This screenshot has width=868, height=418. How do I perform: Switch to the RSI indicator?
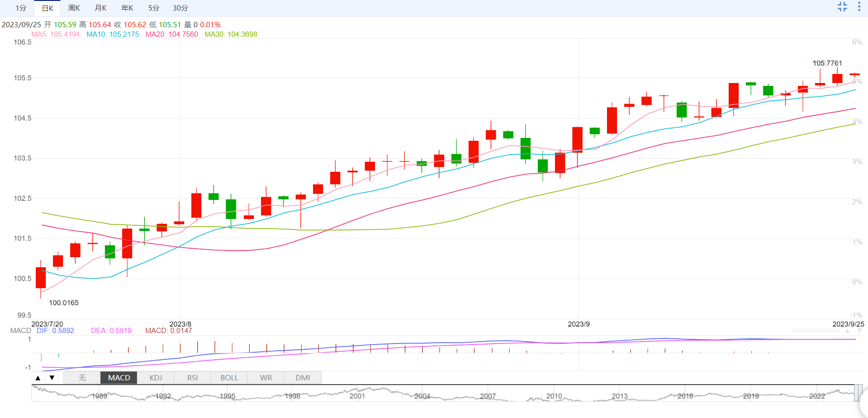point(192,378)
